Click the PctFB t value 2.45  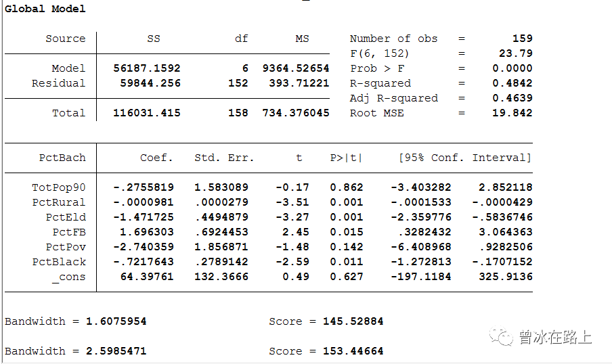coord(295,232)
